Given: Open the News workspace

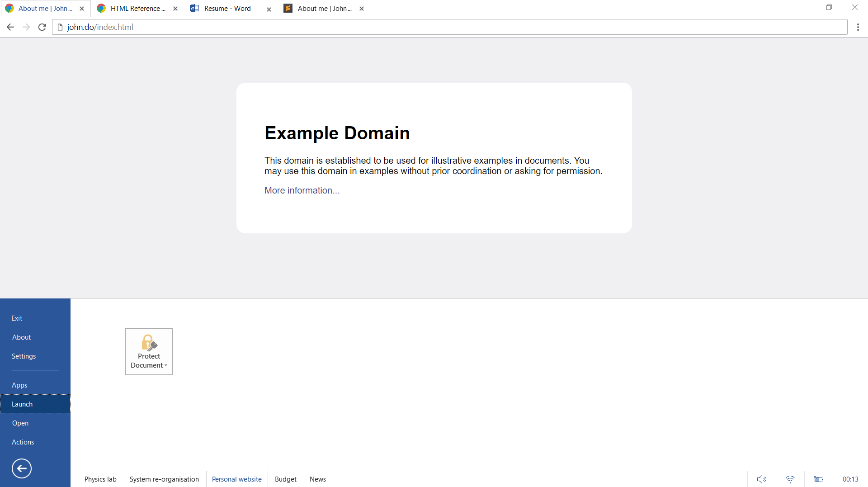Looking at the screenshot, I should click(x=318, y=479).
